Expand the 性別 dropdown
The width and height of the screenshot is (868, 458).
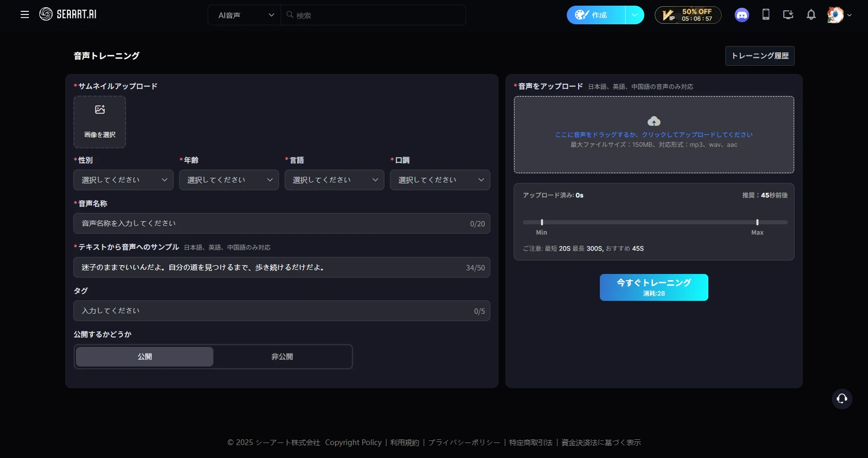tap(123, 180)
